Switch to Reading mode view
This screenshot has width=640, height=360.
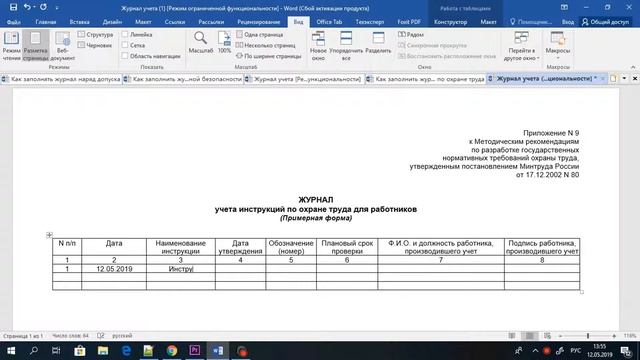click(x=11, y=46)
